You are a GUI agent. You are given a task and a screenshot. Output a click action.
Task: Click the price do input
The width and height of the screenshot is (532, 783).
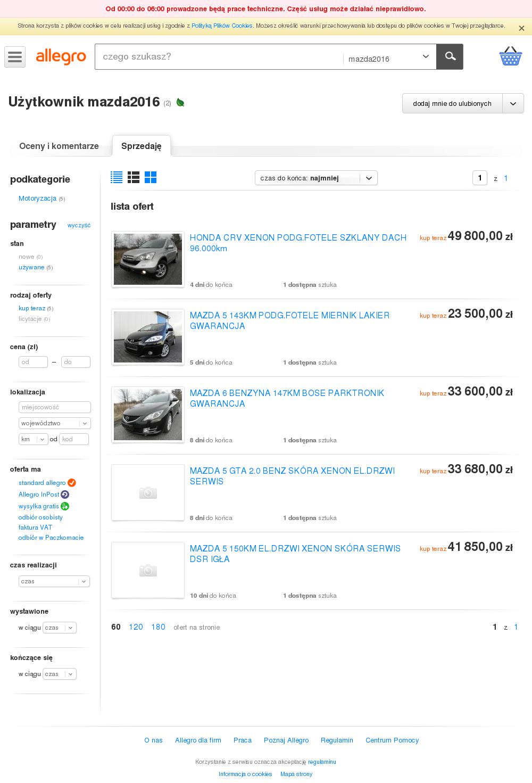[x=76, y=362]
